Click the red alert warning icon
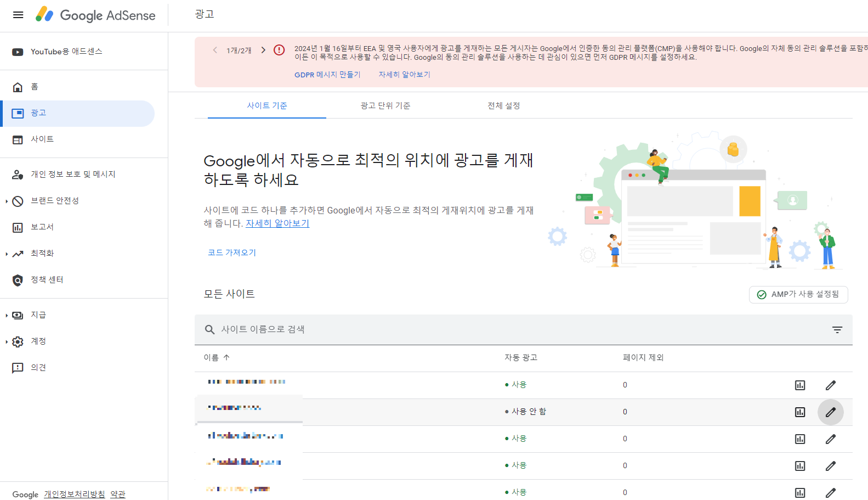 point(279,50)
